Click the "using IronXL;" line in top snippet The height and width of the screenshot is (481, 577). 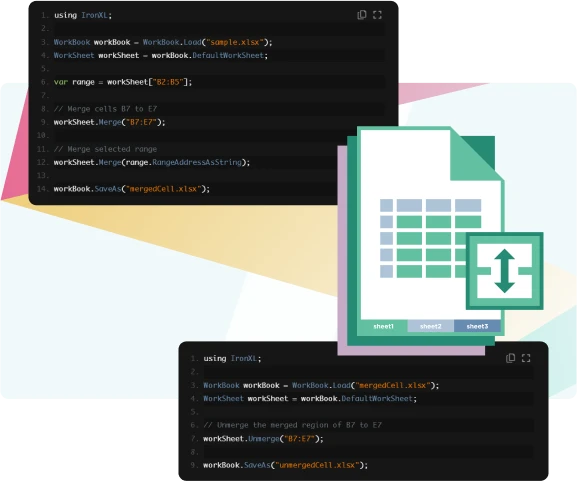(83, 15)
